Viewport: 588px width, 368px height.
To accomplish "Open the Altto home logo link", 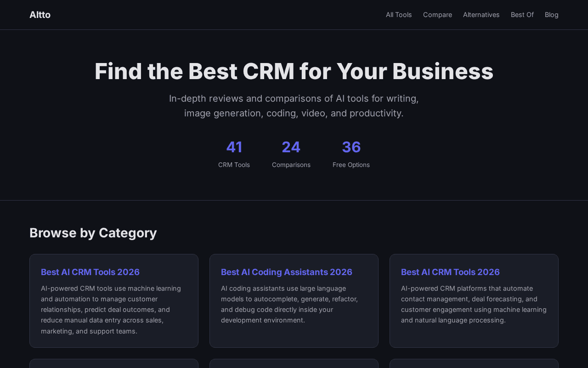I will (x=40, y=15).
